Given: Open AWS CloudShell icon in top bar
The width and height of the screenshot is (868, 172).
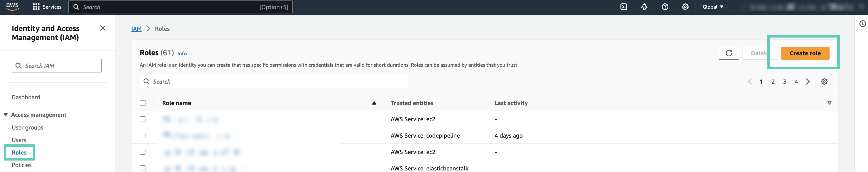Looking at the screenshot, I should tap(624, 7).
